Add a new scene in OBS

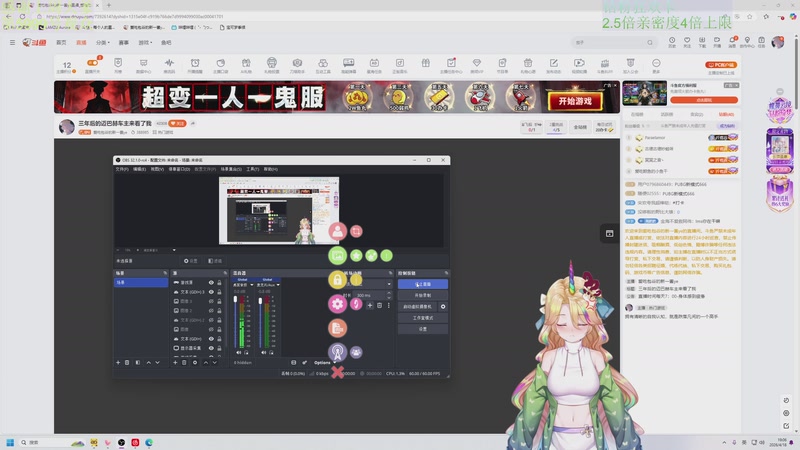[x=118, y=363]
